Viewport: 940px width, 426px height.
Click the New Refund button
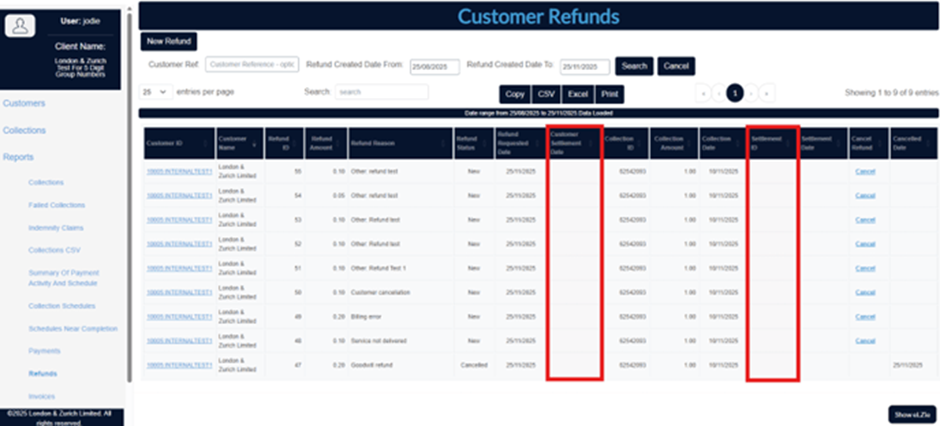(x=168, y=41)
